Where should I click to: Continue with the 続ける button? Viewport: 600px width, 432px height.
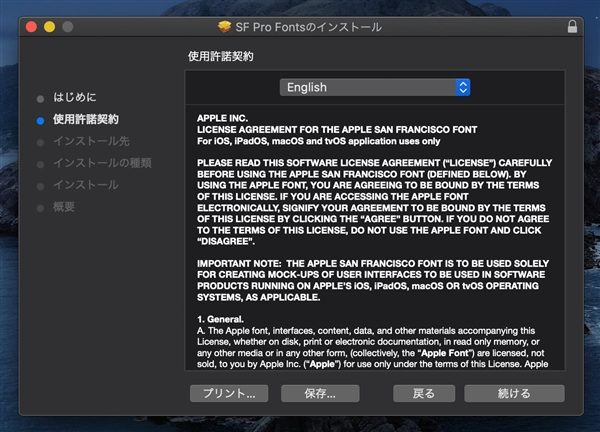pyautogui.click(x=514, y=393)
